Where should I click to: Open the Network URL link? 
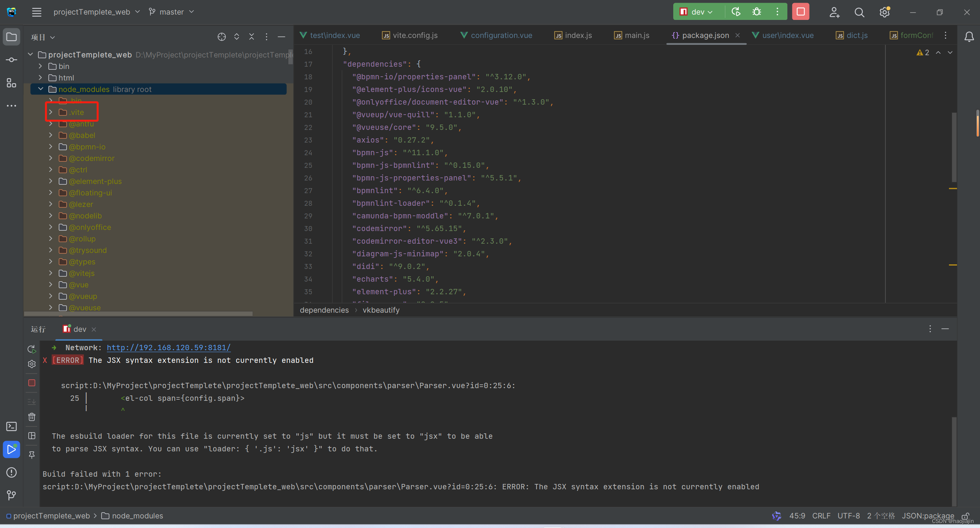tap(169, 348)
